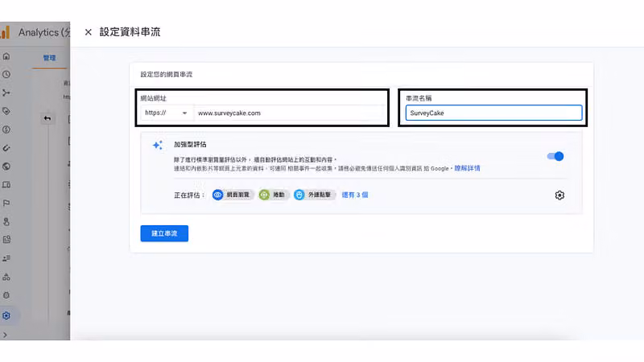
Task: Click the small debug gear icon in sidebar
Action: pyautogui.click(x=6, y=295)
